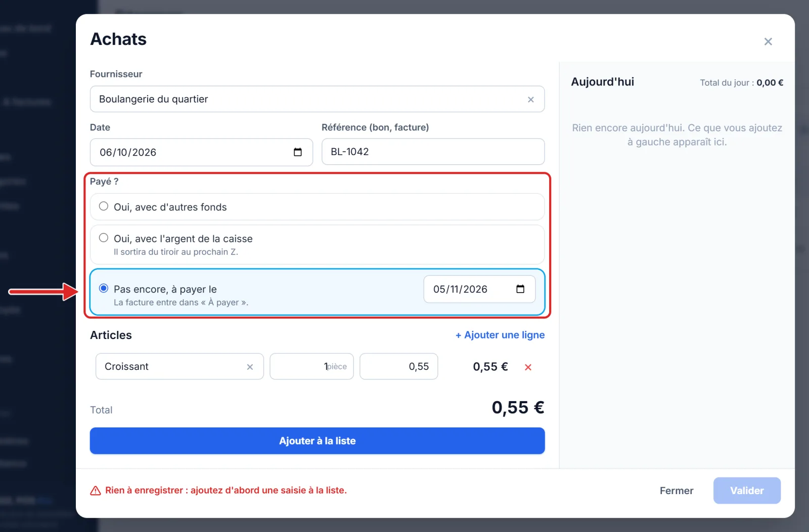The height and width of the screenshot is (532, 809).
Task: Open the calendar picker for the 06/10/2026 date
Action: (298, 152)
